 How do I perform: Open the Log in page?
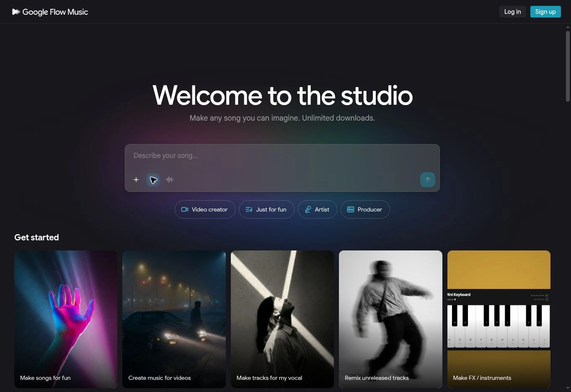click(x=512, y=12)
